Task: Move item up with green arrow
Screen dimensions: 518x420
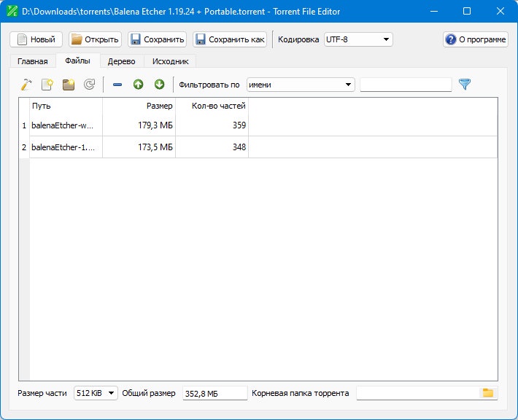Action: click(x=138, y=85)
